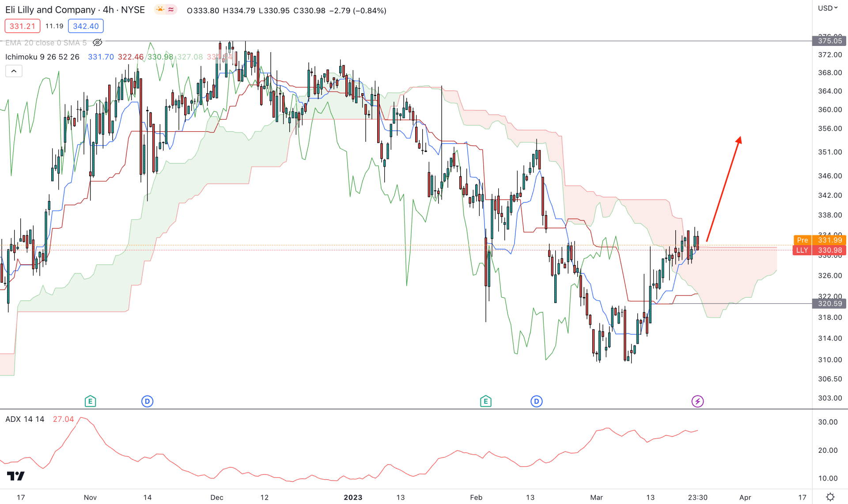Open the November earnings marker E
This screenshot has width=848, height=504.
click(90, 401)
